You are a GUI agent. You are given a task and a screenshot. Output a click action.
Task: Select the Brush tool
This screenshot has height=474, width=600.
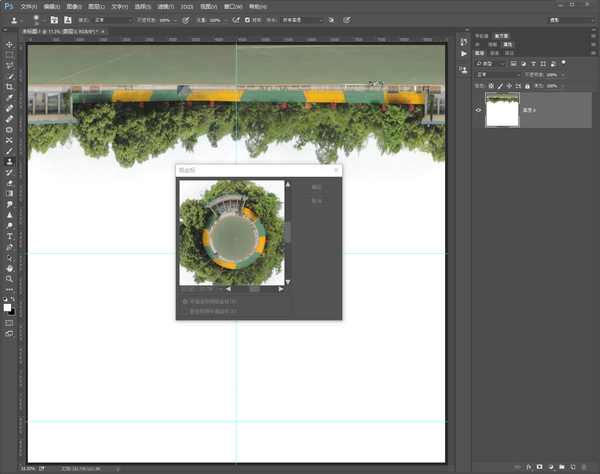pyautogui.click(x=9, y=151)
